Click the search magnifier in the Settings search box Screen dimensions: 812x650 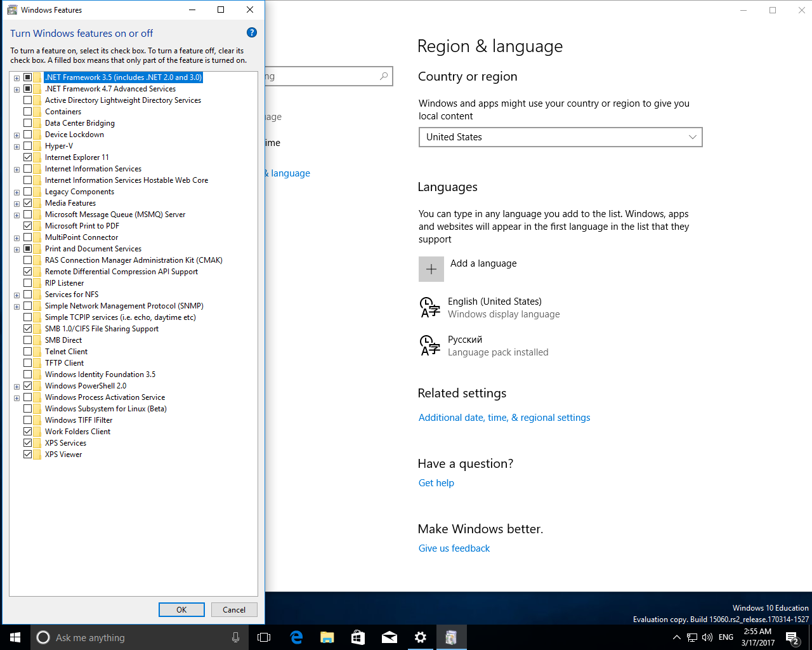click(x=384, y=76)
